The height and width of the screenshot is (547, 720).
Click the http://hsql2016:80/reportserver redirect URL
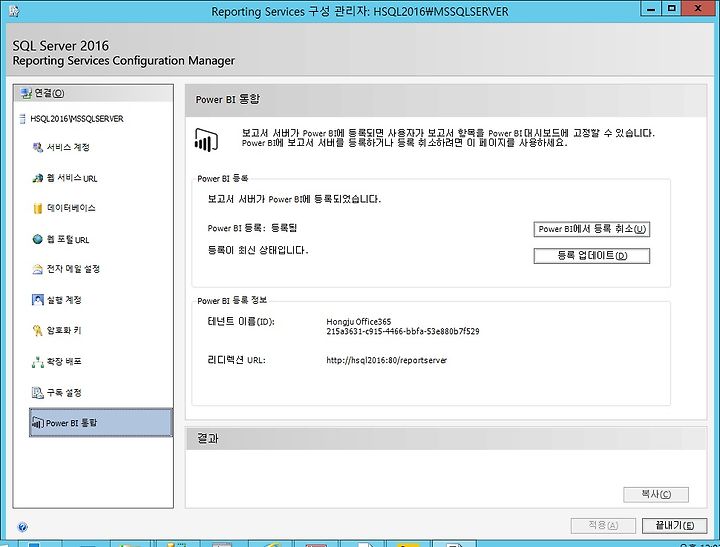coord(386,361)
